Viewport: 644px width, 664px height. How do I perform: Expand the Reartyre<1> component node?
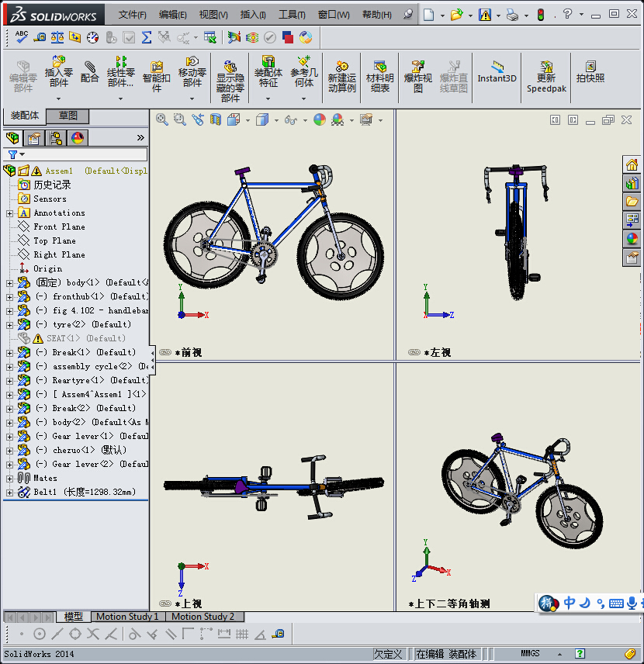(9, 380)
